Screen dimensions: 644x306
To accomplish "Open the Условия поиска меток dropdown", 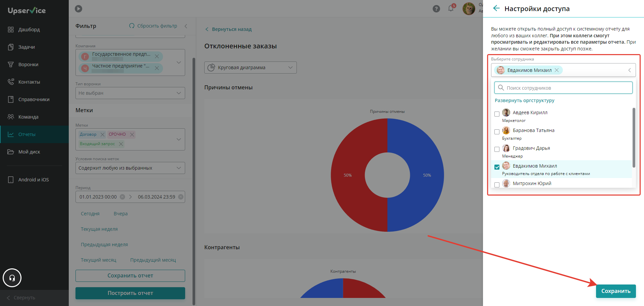I will 130,168.
